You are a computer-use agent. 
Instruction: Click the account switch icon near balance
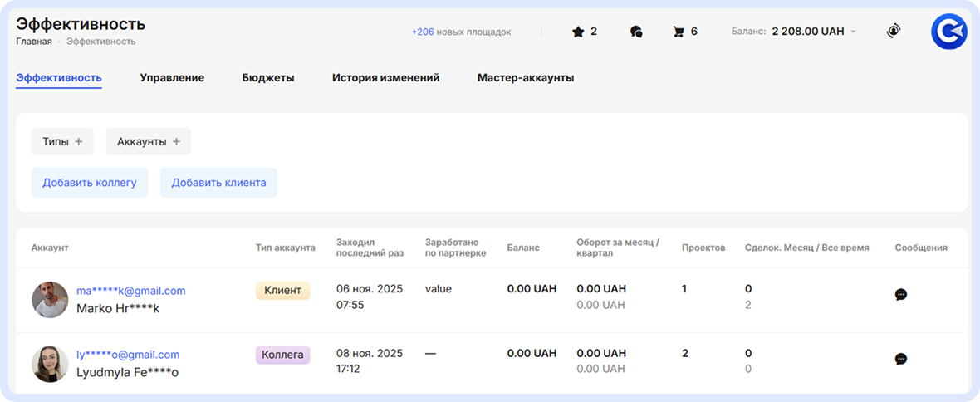pos(893,32)
